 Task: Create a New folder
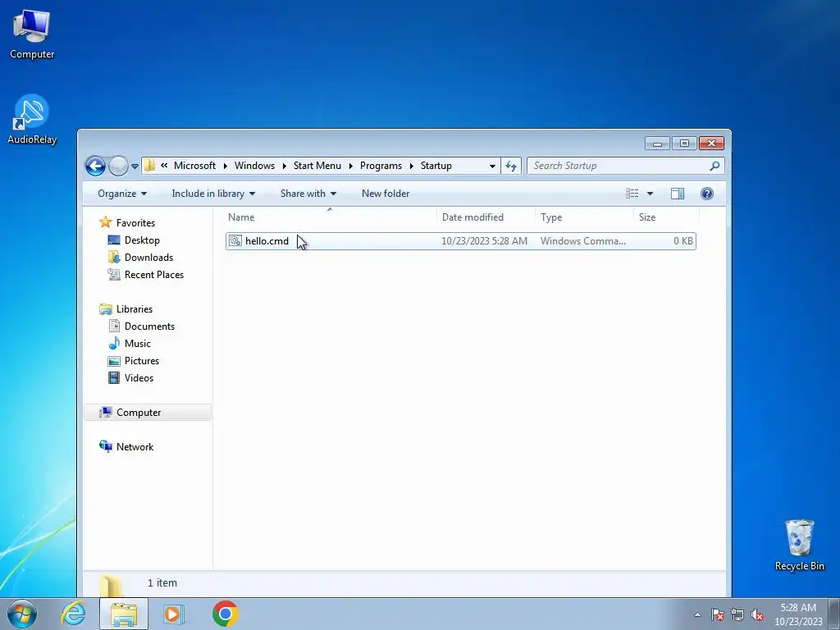coord(386,194)
